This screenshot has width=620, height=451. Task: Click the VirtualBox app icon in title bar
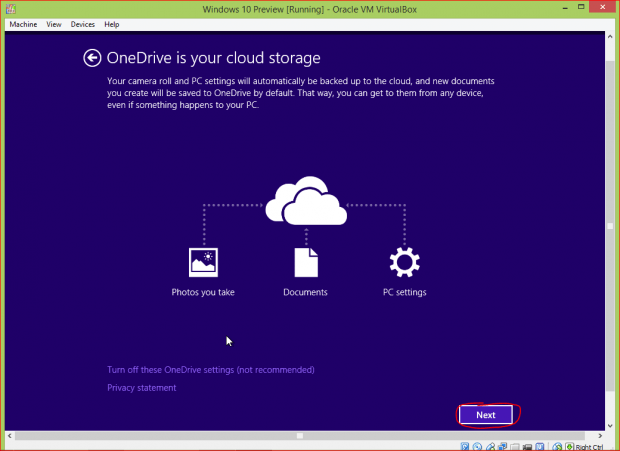(x=11, y=9)
